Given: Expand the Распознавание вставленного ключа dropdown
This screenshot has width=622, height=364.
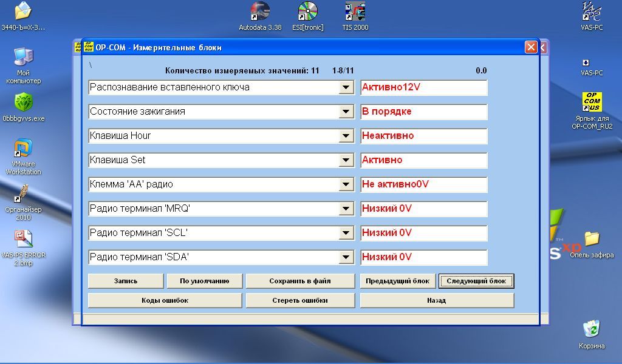Looking at the screenshot, I should point(346,87).
